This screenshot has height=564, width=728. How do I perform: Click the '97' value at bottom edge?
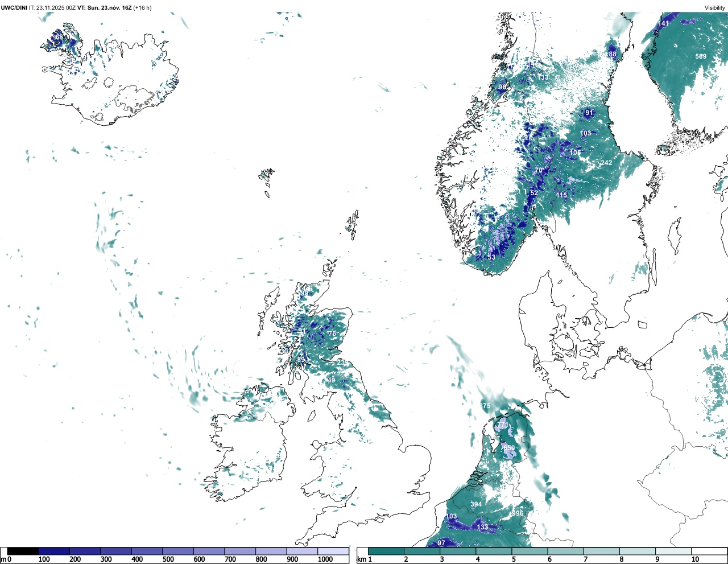441,543
